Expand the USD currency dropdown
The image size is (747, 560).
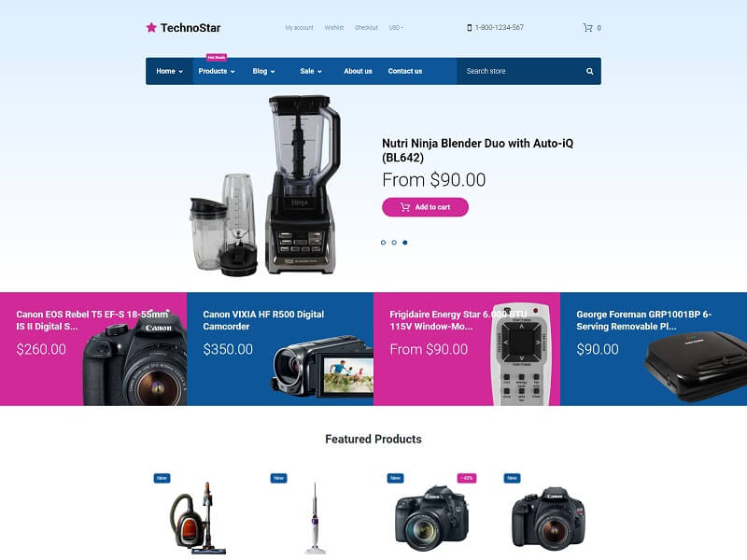coord(396,28)
